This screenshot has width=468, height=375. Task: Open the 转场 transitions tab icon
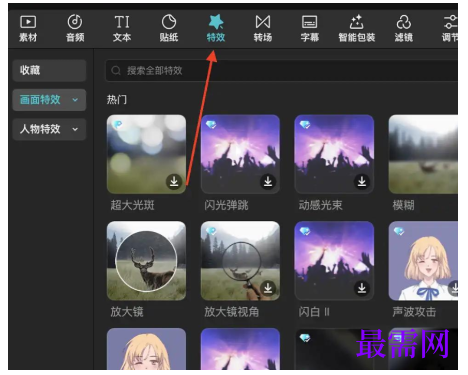click(263, 22)
